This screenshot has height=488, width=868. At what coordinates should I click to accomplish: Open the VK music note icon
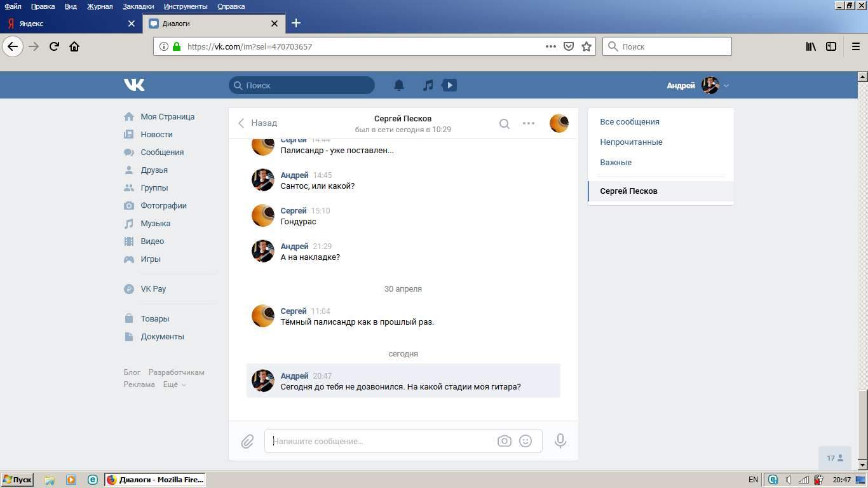(428, 85)
